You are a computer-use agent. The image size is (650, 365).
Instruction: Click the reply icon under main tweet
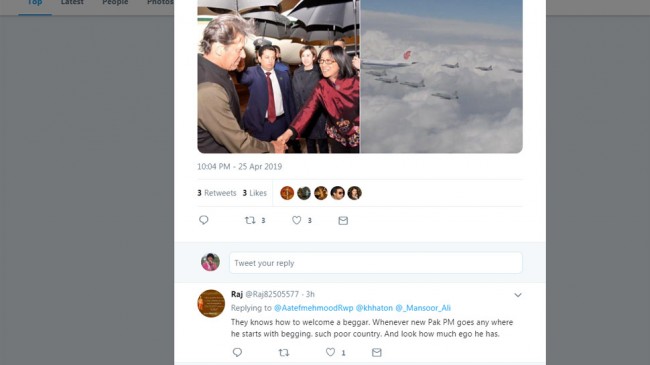[x=204, y=220]
